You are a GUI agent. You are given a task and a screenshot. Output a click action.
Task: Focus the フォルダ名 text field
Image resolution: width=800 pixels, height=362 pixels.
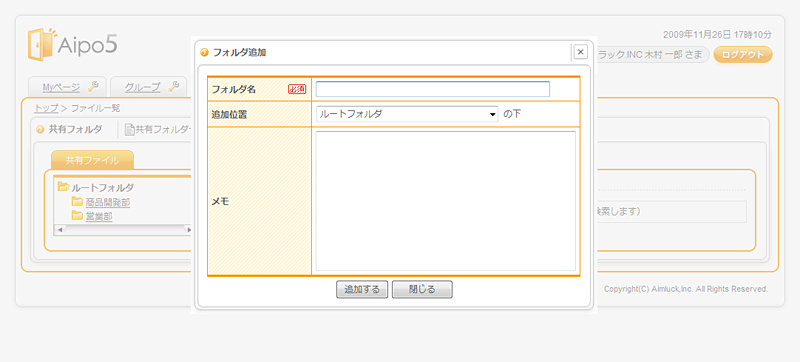click(x=433, y=89)
